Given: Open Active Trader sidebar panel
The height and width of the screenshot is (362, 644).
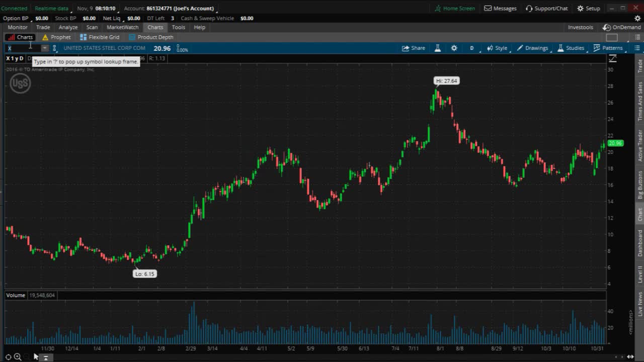Looking at the screenshot, I should pyautogui.click(x=640, y=146).
